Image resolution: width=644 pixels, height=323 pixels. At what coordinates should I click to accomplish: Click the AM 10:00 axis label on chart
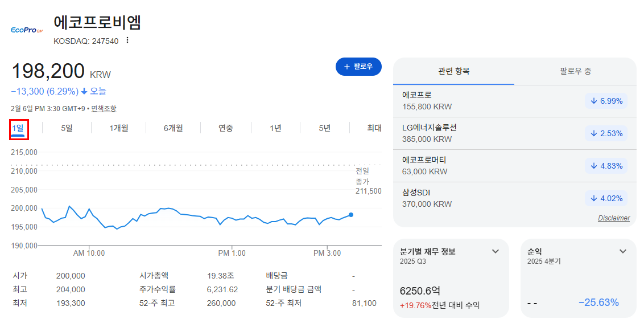(x=89, y=253)
